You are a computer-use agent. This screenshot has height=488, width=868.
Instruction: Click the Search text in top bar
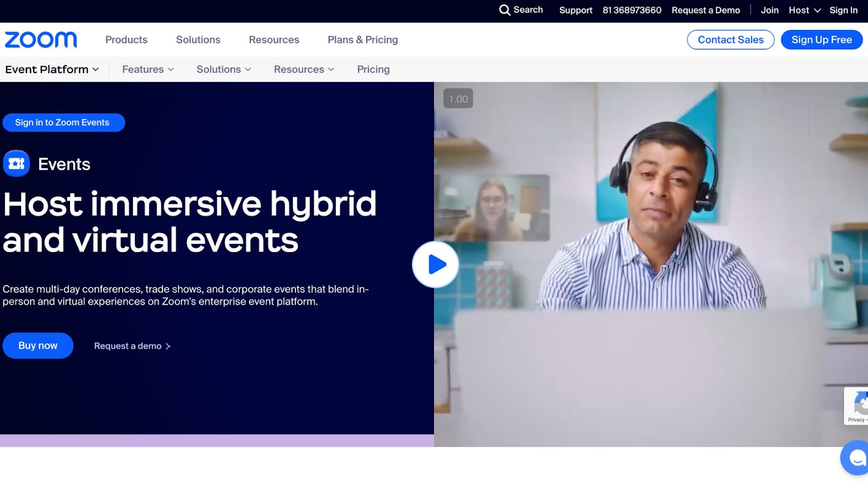point(528,10)
